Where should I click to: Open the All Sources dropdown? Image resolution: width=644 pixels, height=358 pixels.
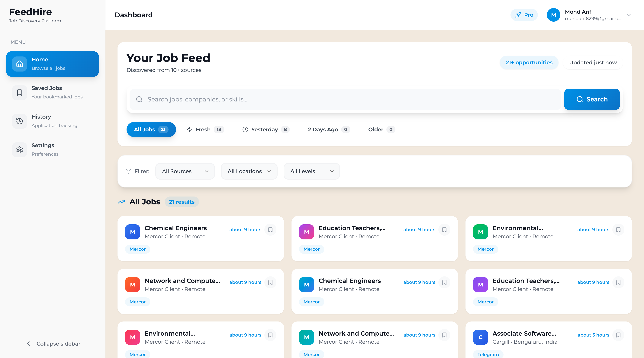(x=185, y=171)
